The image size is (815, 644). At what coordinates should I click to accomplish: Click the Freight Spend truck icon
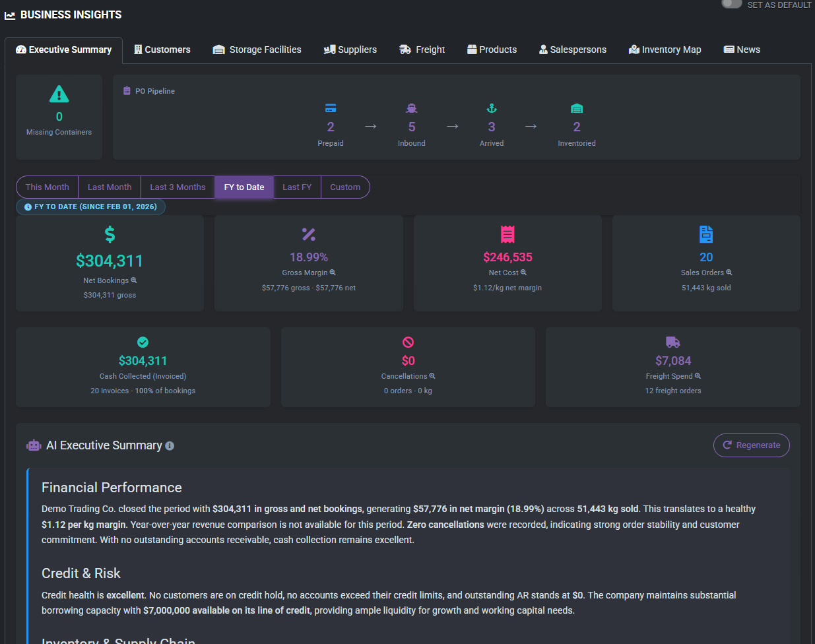(673, 342)
